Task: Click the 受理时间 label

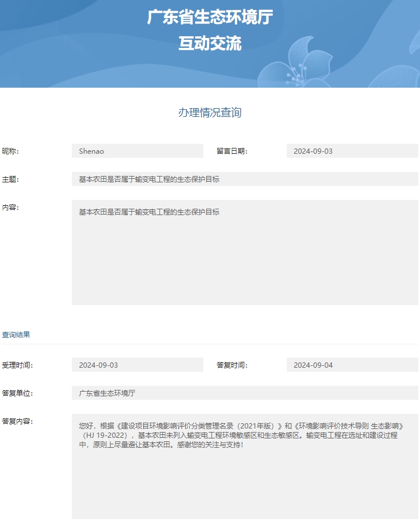Action: pos(18,365)
